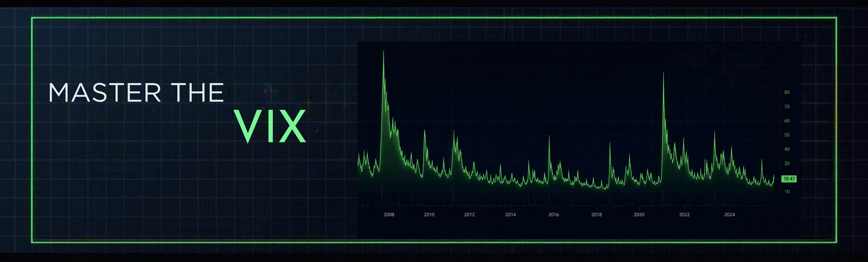Click the 2020 x-axis year label
Screen dimensions: 868x262
639,215
